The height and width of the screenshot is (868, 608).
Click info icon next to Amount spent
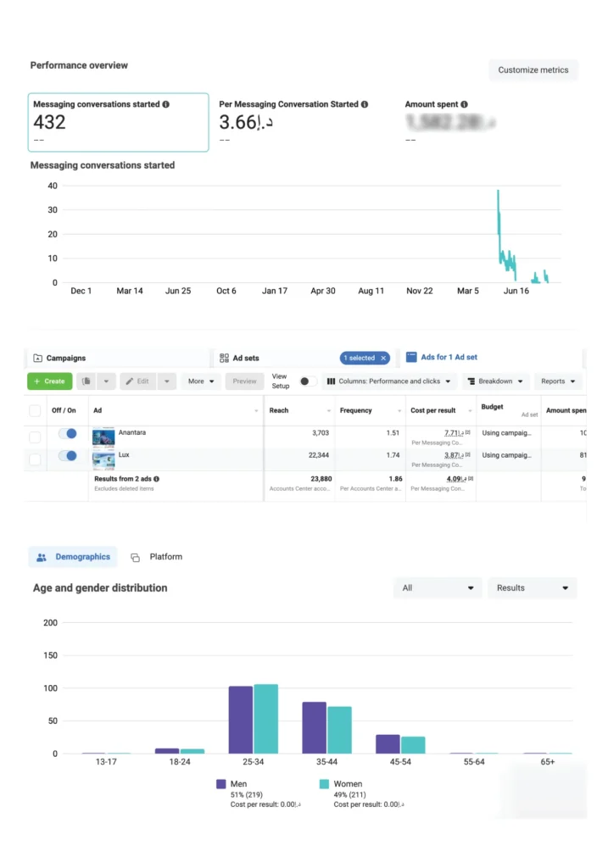pyautogui.click(x=464, y=104)
